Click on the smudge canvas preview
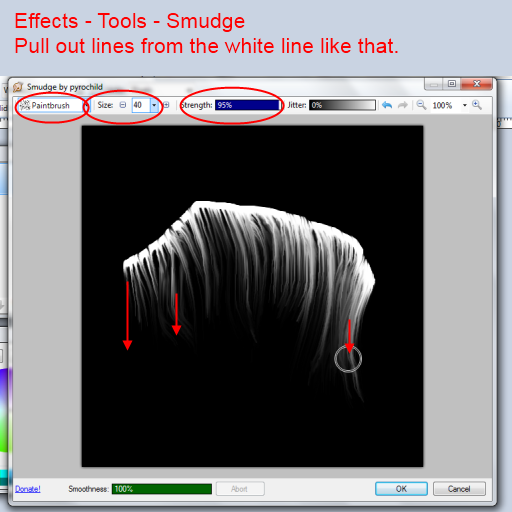Screen dimensions: 512x512 click(x=252, y=296)
